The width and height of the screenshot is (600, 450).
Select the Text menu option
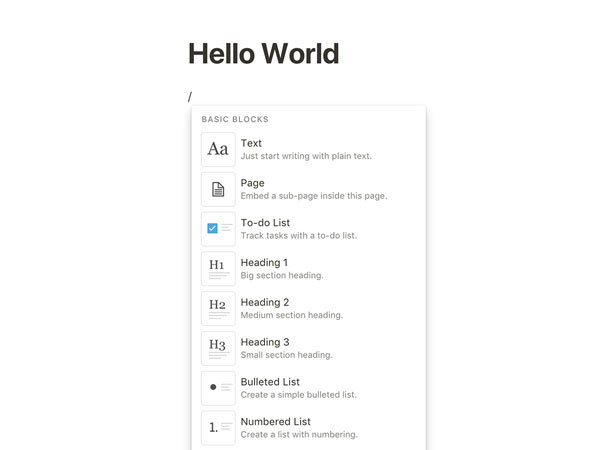[x=308, y=149]
